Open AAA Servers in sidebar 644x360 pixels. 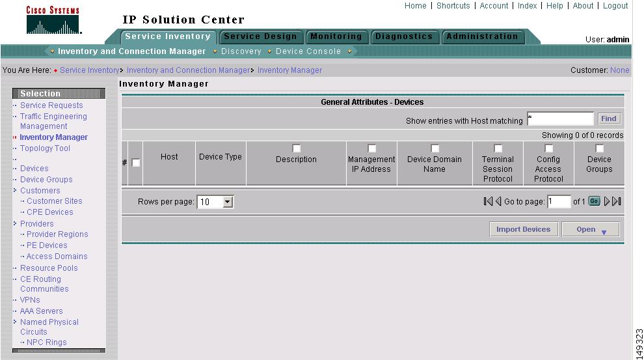[41, 311]
